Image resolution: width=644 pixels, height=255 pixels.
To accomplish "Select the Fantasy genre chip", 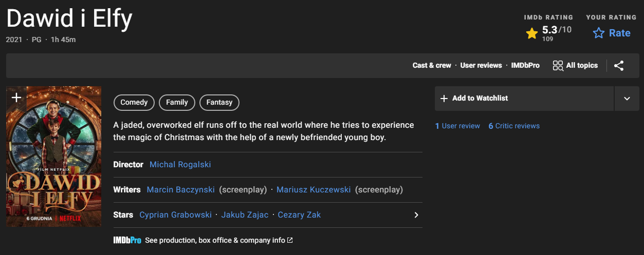I will click(219, 103).
